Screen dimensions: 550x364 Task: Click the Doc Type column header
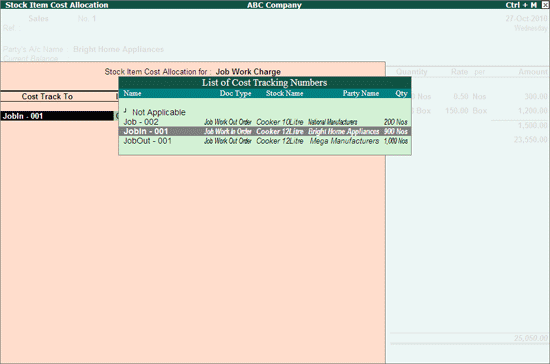click(235, 93)
